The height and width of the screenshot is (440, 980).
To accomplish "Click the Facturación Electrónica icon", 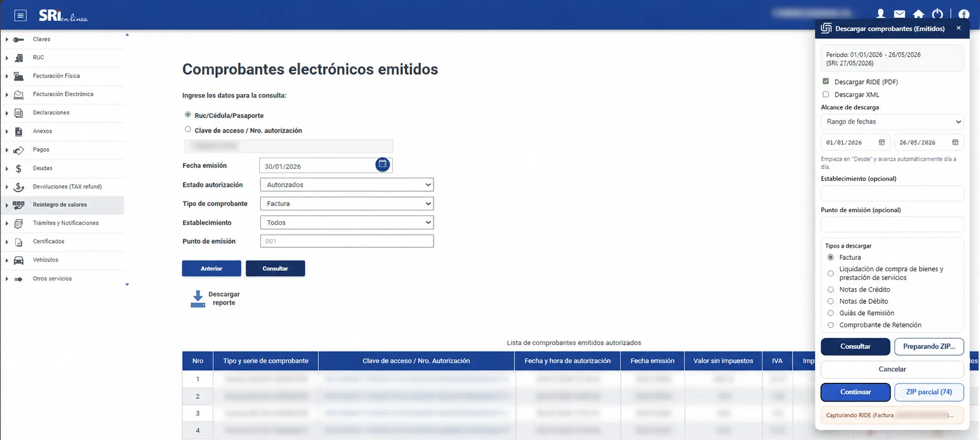I will (x=18, y=95).
